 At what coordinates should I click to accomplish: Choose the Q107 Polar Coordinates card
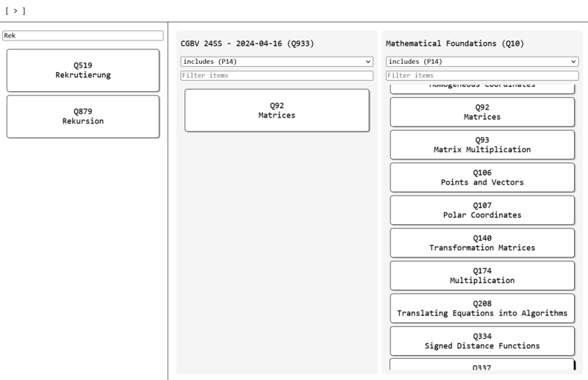point(482,210)
